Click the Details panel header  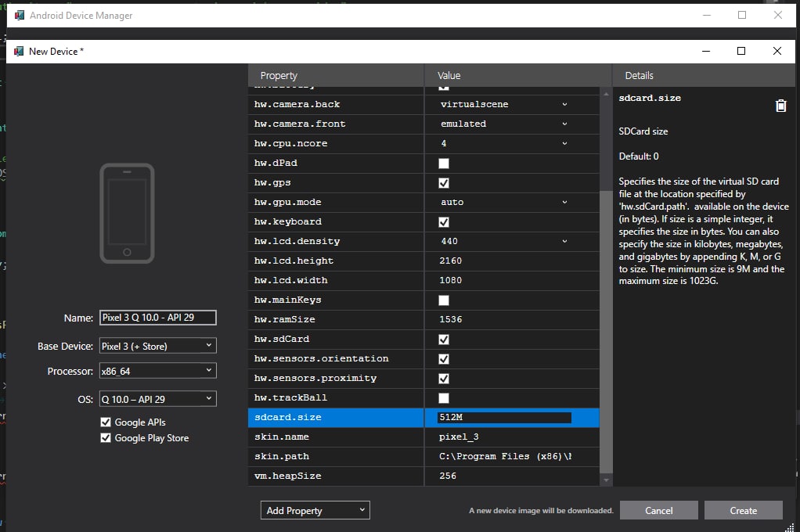pyautogui.click(x=704, y=75)
